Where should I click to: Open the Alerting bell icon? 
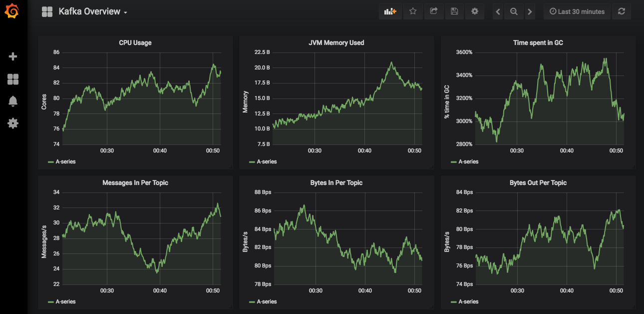[x=13, y=101]
